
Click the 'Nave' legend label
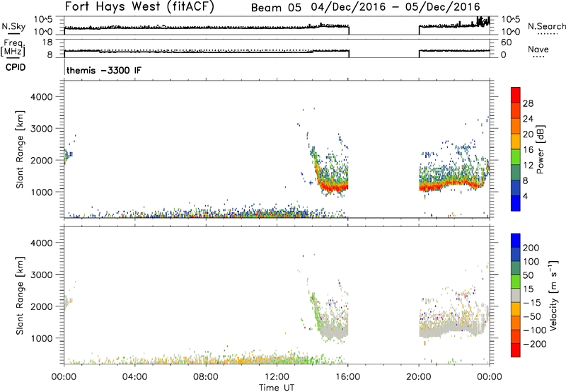[538, 49]
